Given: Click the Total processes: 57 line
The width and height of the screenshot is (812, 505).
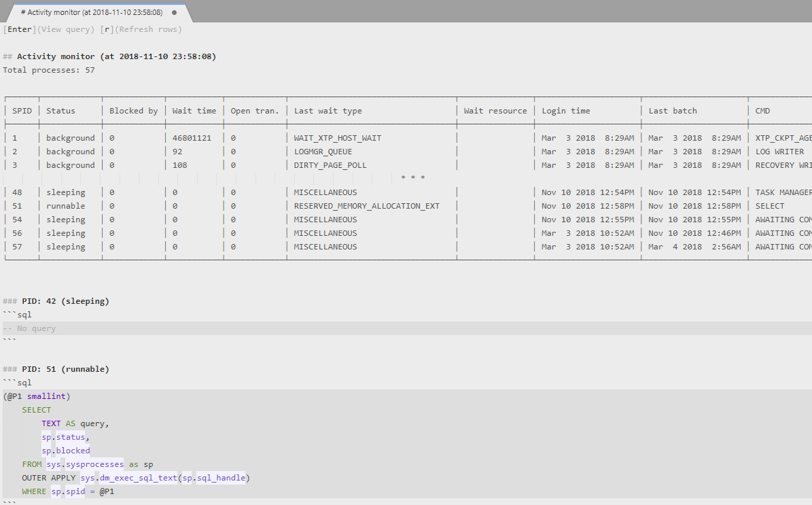Looking at the screenshot, I should 49,70.
